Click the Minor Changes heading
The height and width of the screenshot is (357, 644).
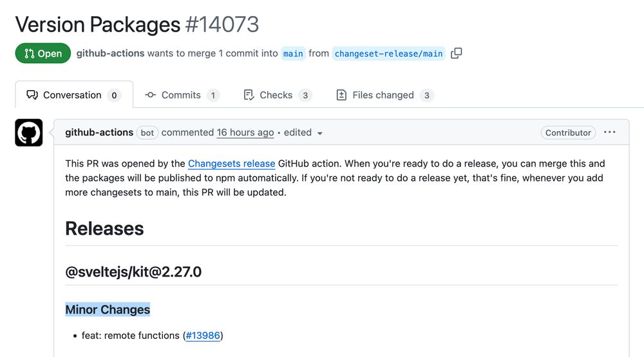point(108,309)
